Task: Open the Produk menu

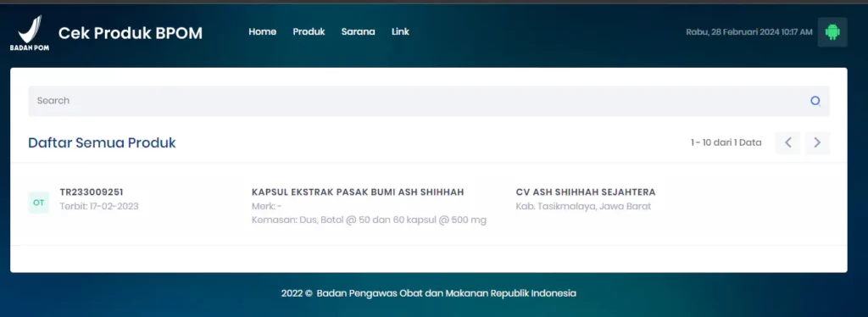Action: tap(309, 31)
